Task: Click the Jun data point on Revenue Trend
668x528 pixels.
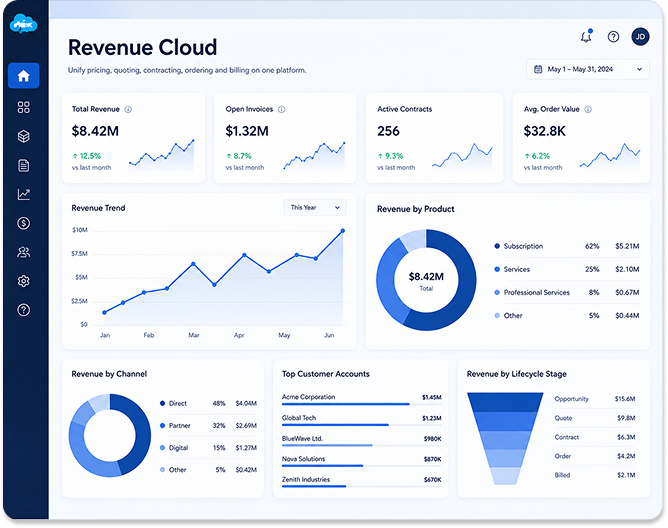Action: 343,231
